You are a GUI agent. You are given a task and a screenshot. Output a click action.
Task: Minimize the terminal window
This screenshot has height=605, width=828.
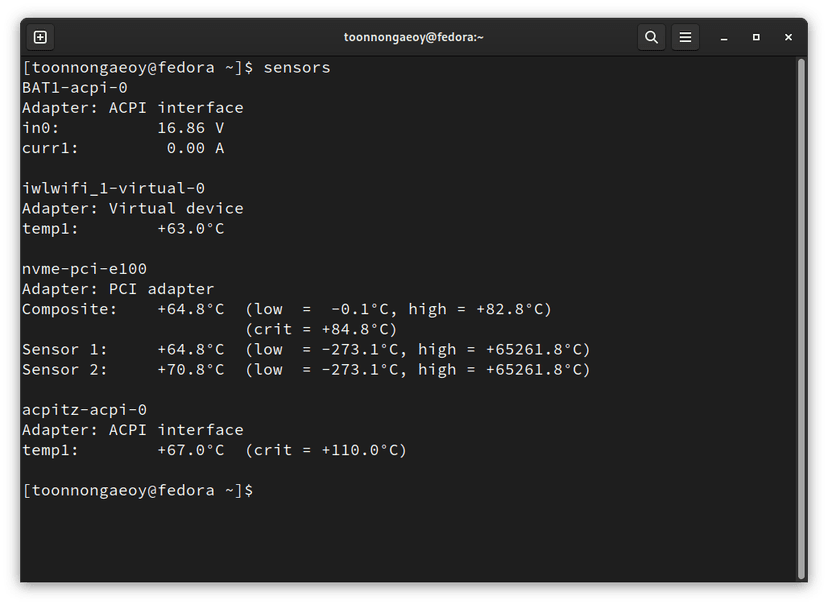click(x=723, y=37)
